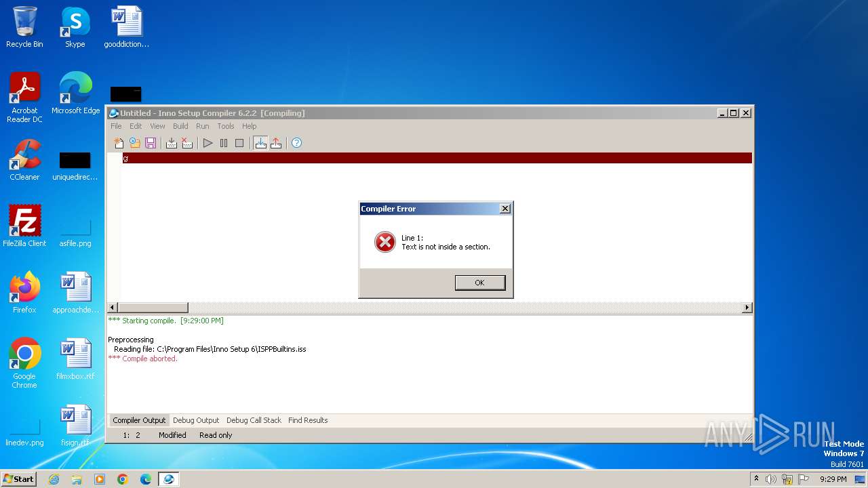Screen dimensions: 868x488
Task: Click the red error icon in dialog
Action: (x=384, y=242)
